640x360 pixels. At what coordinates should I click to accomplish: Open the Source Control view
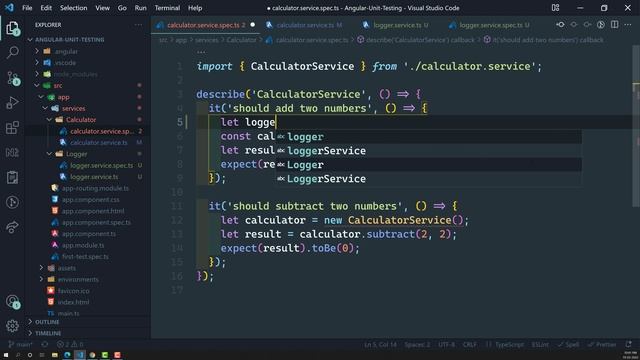pyautogui.click(x=13, y=78)
